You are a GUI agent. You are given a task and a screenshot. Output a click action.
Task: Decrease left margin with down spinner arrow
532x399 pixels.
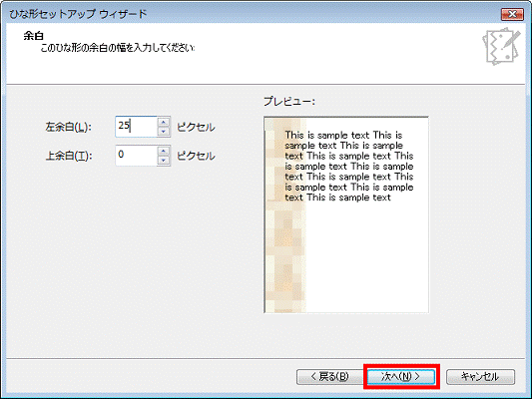(164, 132)
